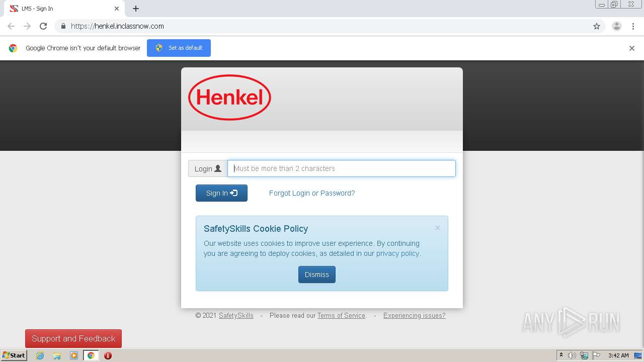644x362 pixels.
Task: Bookmark this page with the star icon
Action: pyautogui.click(x=597, y=26)
